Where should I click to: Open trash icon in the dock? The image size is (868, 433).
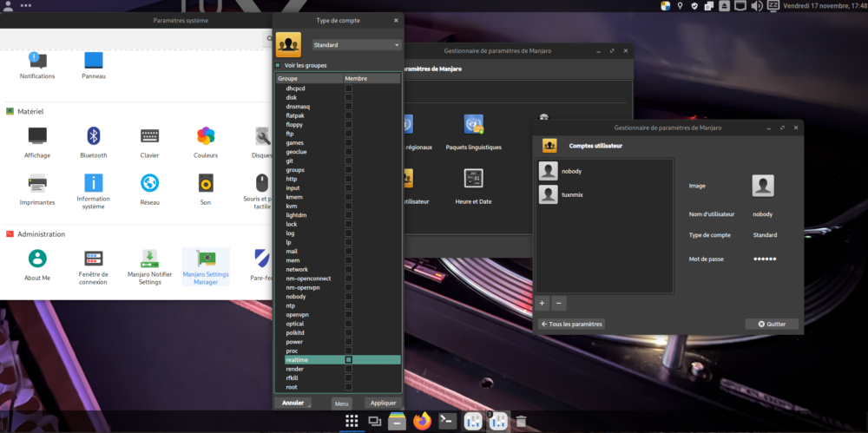pos(521,421)
